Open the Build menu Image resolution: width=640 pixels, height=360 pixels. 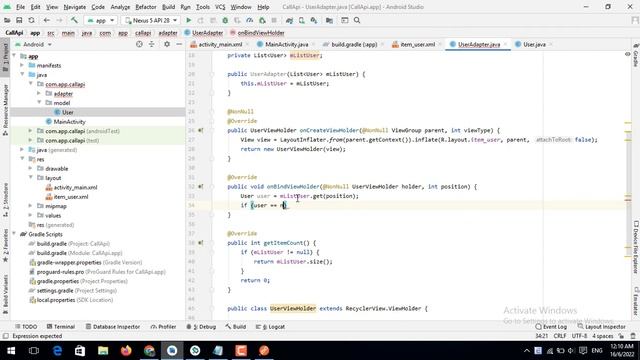[x=169, y=7]
